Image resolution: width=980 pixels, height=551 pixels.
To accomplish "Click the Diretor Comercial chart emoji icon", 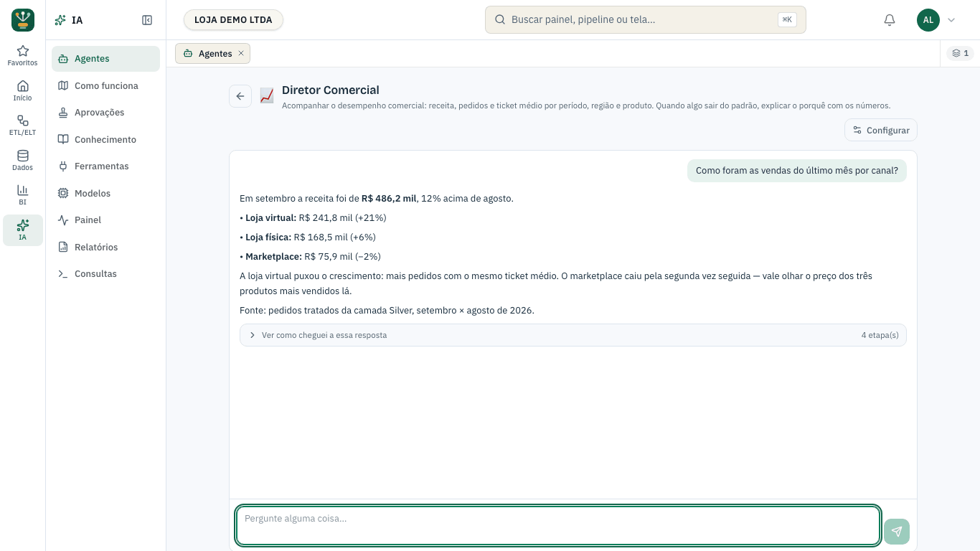I will click(x=267, y=95).
